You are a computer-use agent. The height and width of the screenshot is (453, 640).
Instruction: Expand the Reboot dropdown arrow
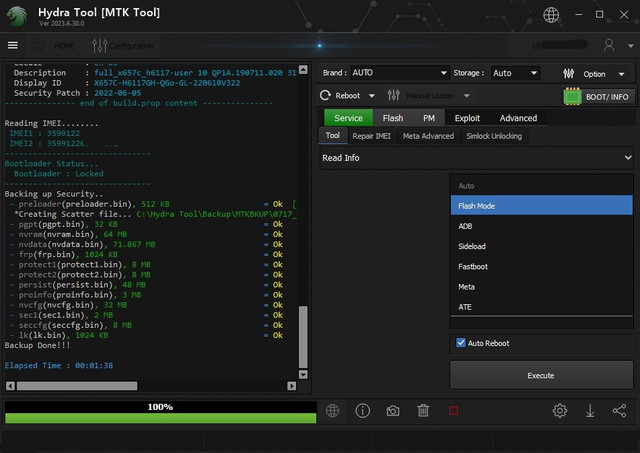(371, 96)
